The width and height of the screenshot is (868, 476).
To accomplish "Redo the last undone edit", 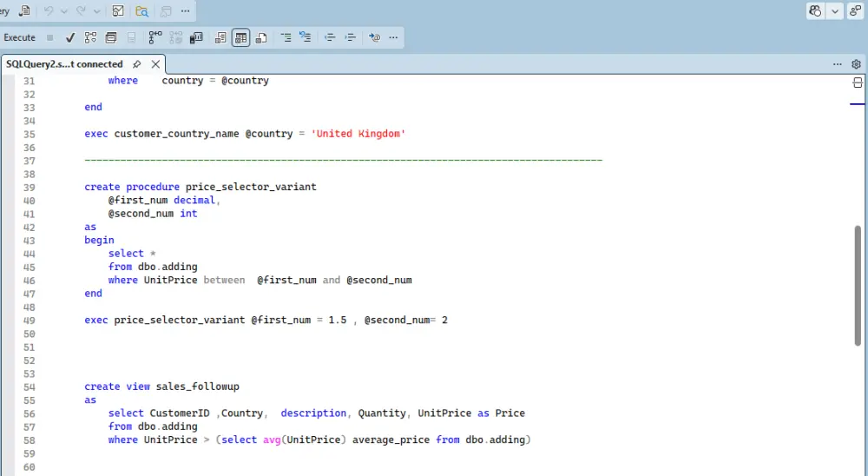I will [82, 10].
